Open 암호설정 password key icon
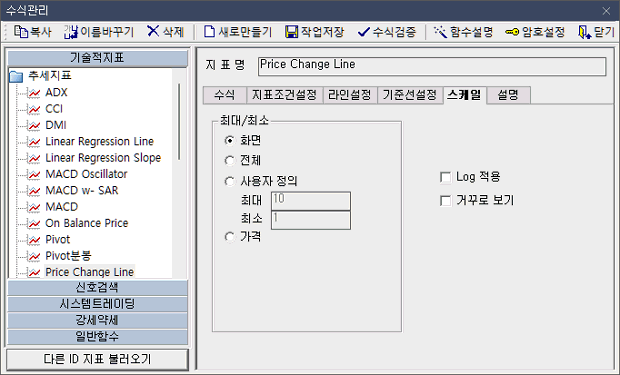 point(512,32)
